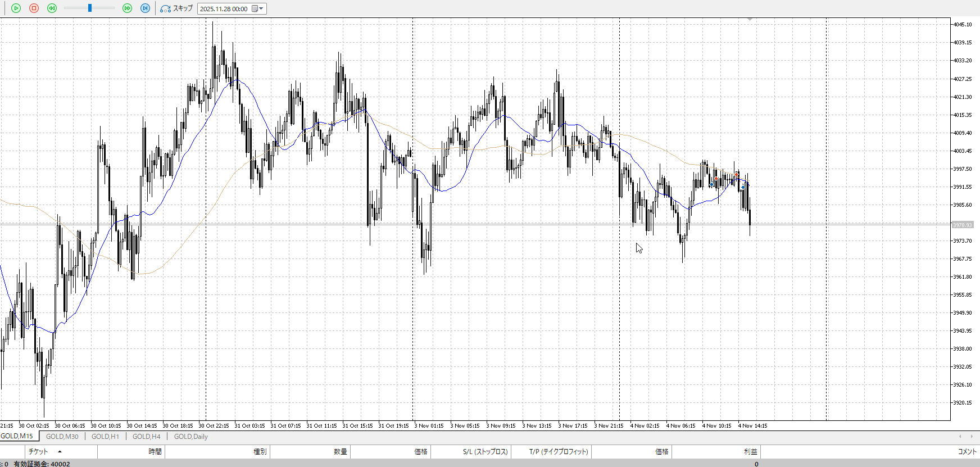The height and width of the screenshot is (467, 980).
Task: Click the current price label 3978.93
Action: click(962, 225)
